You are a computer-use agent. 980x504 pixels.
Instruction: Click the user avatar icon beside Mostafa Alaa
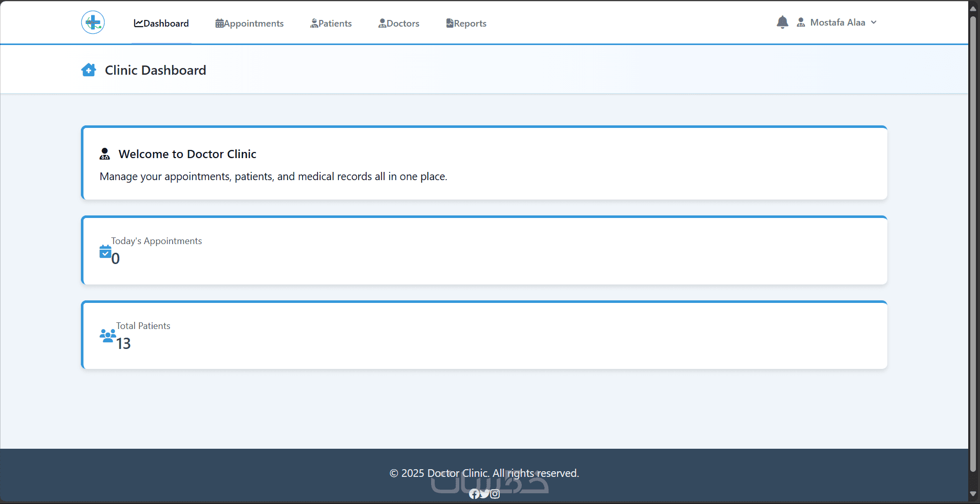(x=801, y=23)
